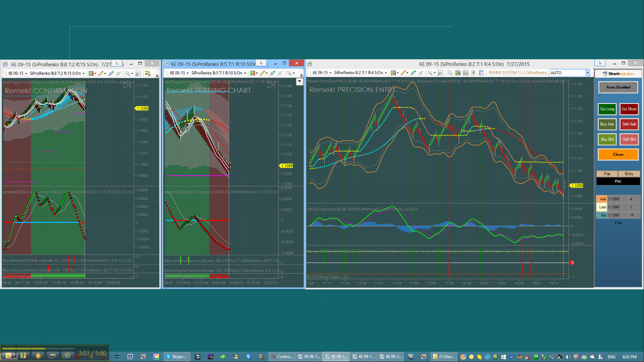The height and width of the screenshot is (362, 644).
Task: Switch to first 6E 09-1... taskbar window
Action: (309, 357)
